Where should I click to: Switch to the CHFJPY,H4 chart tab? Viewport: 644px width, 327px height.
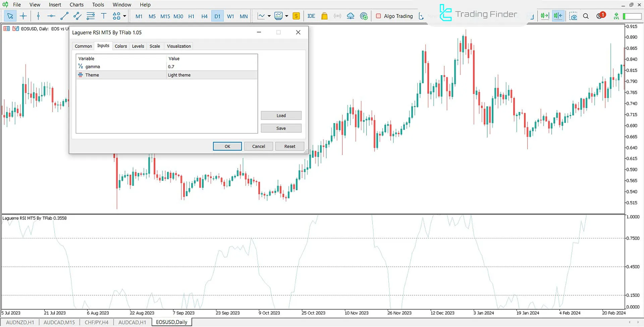[x=97, y=322]
